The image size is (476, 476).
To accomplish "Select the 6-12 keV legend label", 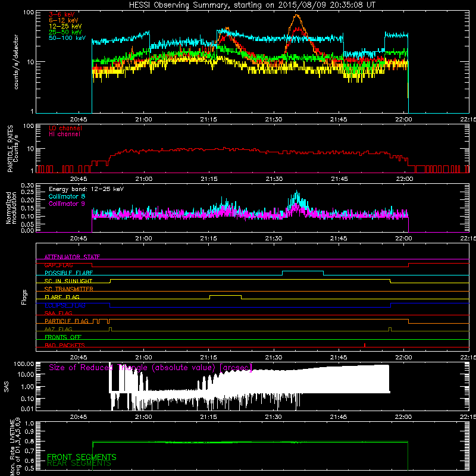I will (64, 20).
